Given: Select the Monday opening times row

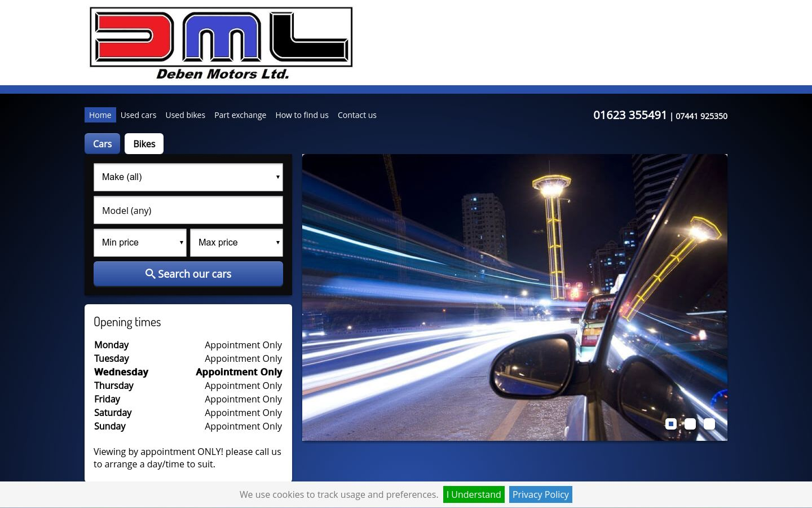Looking at the screenshot, I should 188,345.
